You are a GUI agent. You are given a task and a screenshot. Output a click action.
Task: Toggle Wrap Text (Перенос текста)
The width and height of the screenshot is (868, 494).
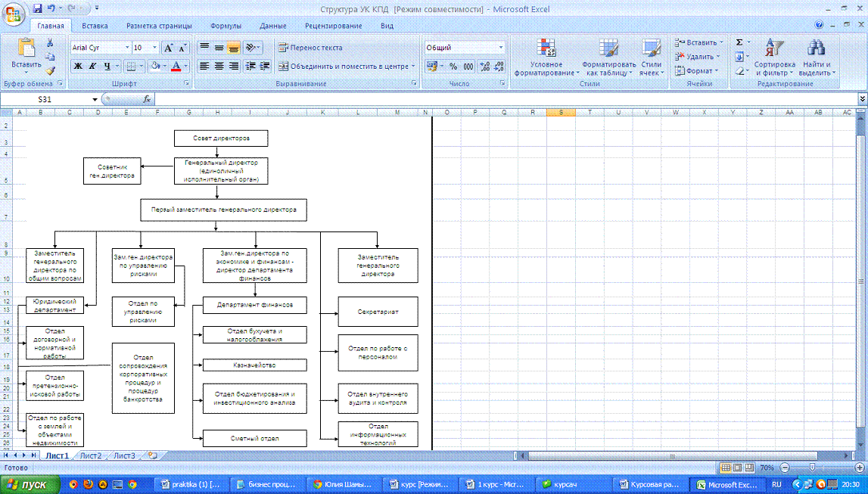[310, 48]
